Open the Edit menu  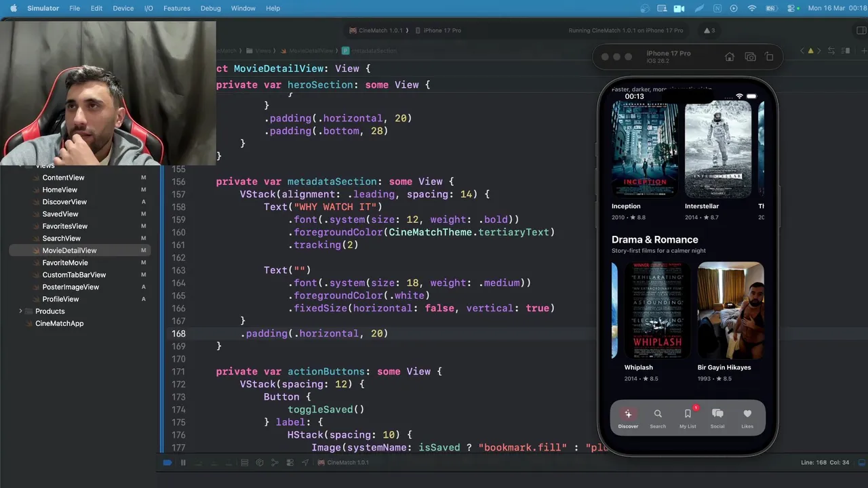96,8
